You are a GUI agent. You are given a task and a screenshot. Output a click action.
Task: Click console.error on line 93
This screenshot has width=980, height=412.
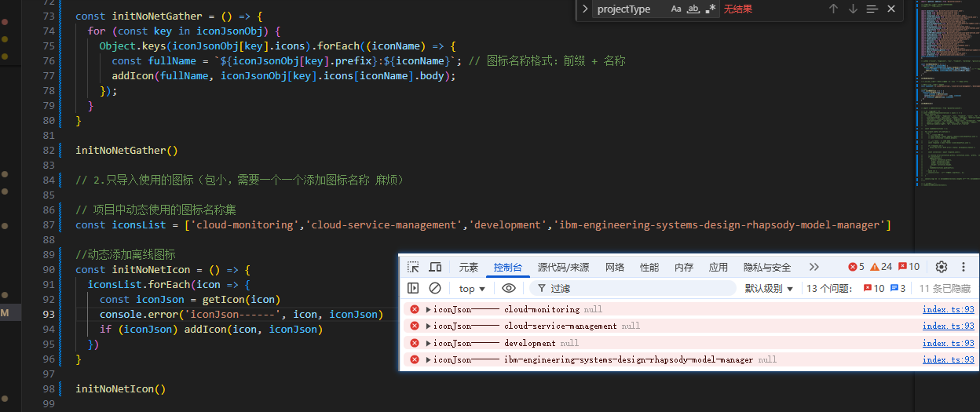pos(141,314)
